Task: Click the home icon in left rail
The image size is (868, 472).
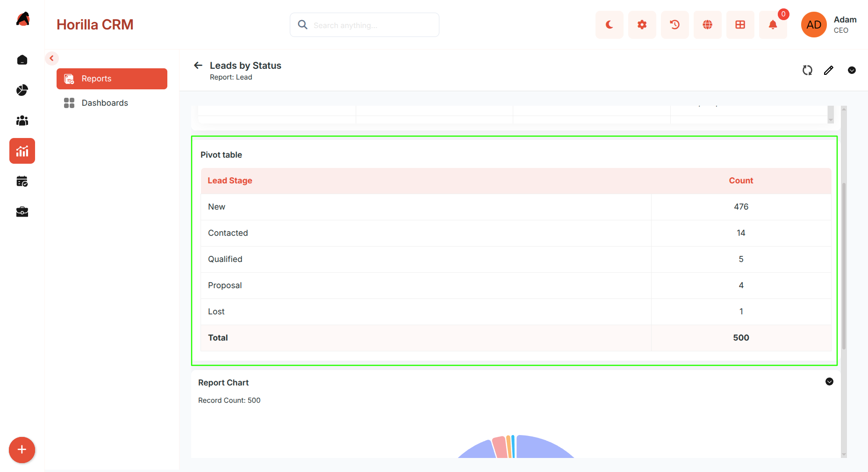Action: [22, 60]
